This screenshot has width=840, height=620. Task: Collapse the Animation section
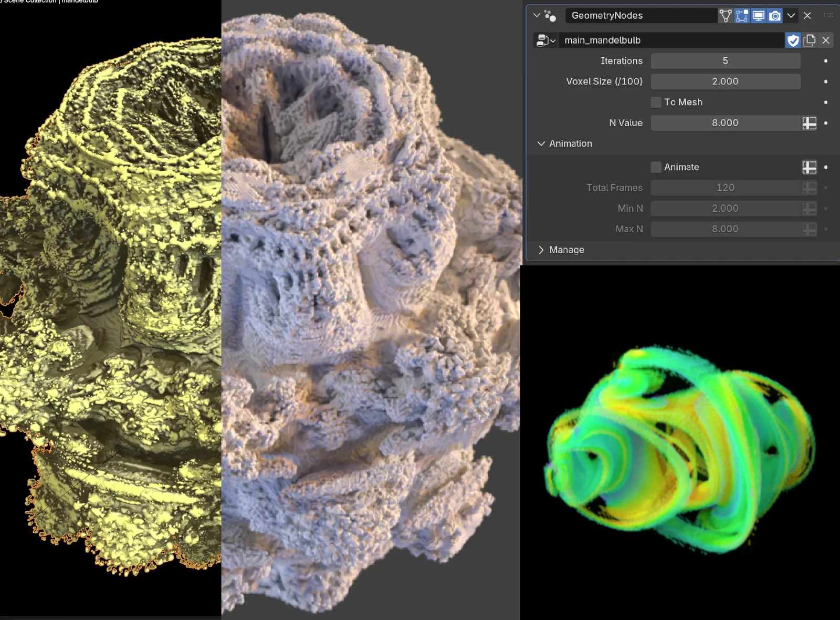point(541,144)
